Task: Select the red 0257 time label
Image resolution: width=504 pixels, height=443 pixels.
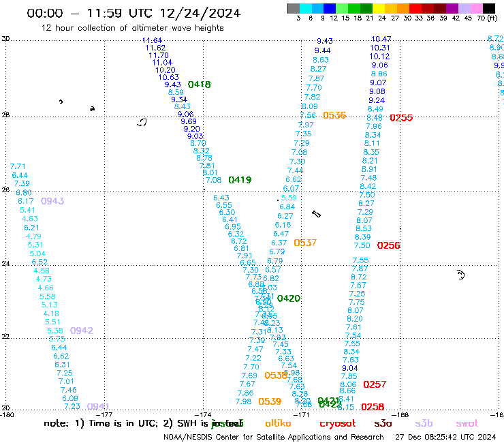Action: pos(375,384)
